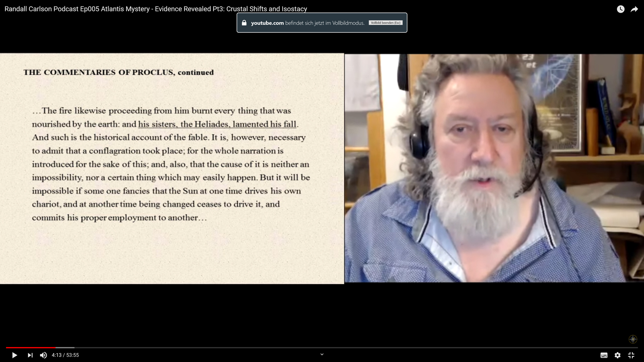The image size is (644, 362).
Task: Mute the video with the speaker icon
Action: pos(43,355)
